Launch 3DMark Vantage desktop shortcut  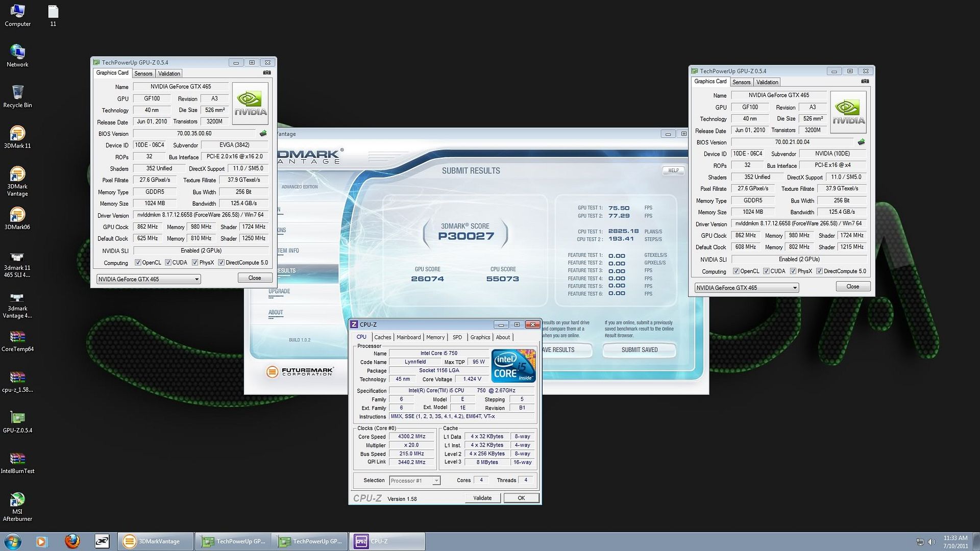point(17,181)
